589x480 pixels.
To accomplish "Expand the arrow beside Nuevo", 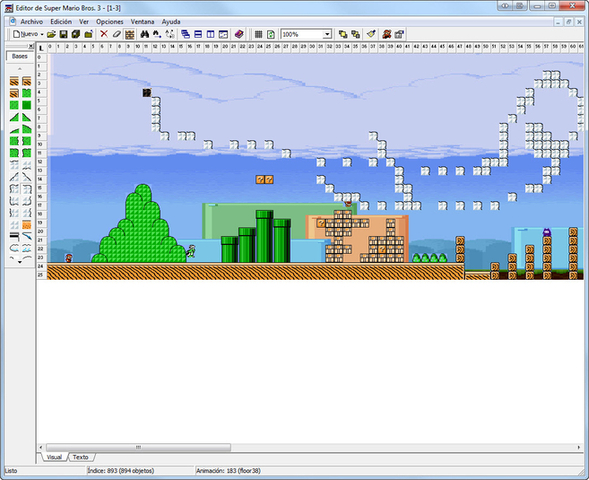I will [42, 35].
